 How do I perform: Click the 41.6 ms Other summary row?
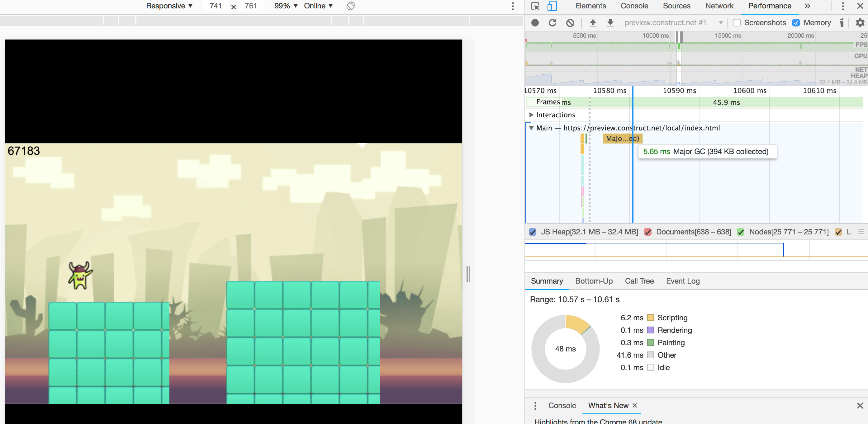coord(646,355)
